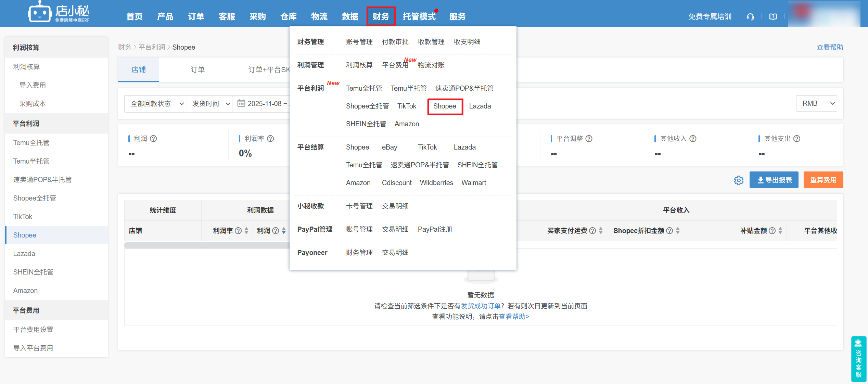The image size is (868, 384).
Task: Sort the table by 买家支付运费
Action: [601, 231]
